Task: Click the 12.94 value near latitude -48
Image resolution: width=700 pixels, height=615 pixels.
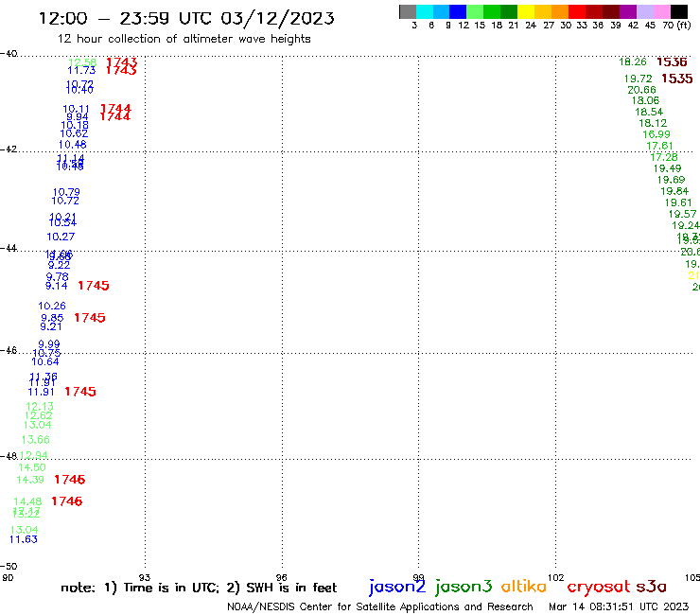Action: click(x=33, y=455)
